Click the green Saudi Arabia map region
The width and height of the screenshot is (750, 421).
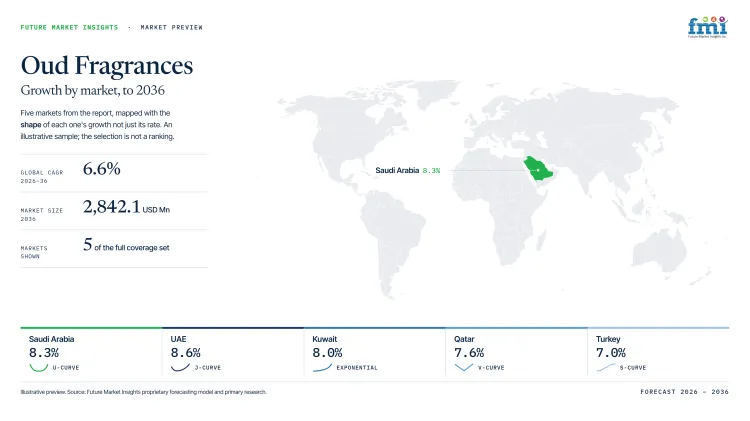pyautogui.click(x=539, y=168)
